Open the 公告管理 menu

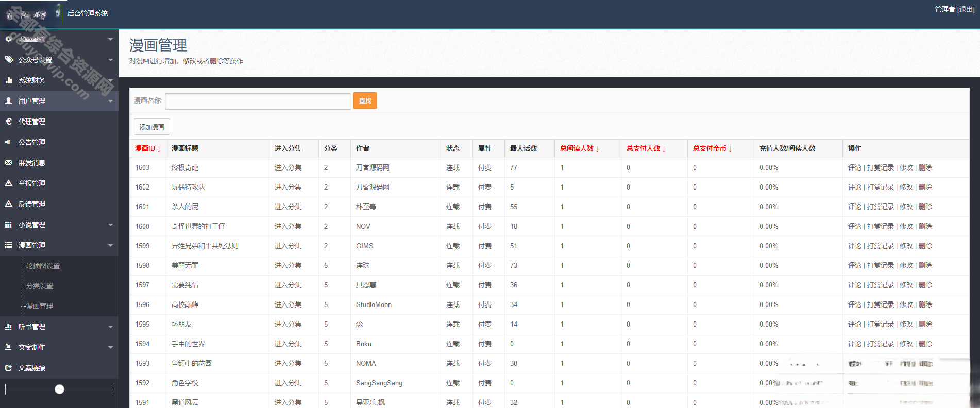pos(59,142)
